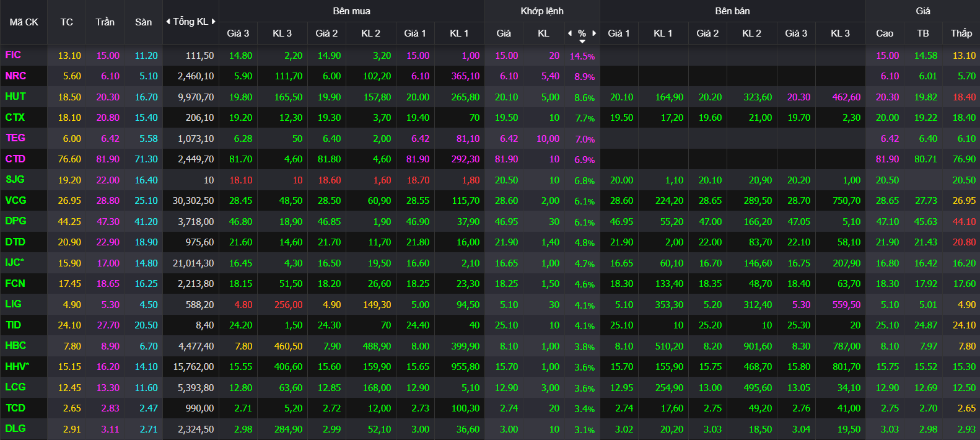
Task: Click Giá 1 header under Bên bán
Action: click(x=618, y=33)
